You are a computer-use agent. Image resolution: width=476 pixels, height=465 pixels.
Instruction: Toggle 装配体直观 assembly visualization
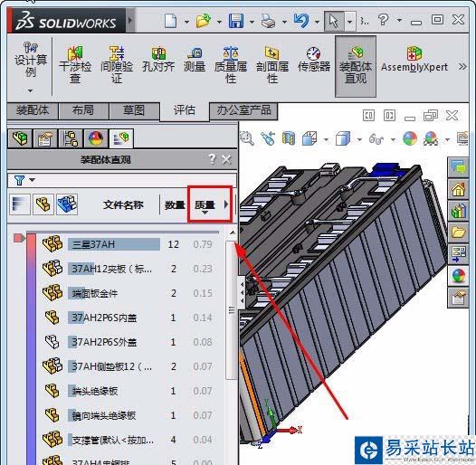pos(356,65)
